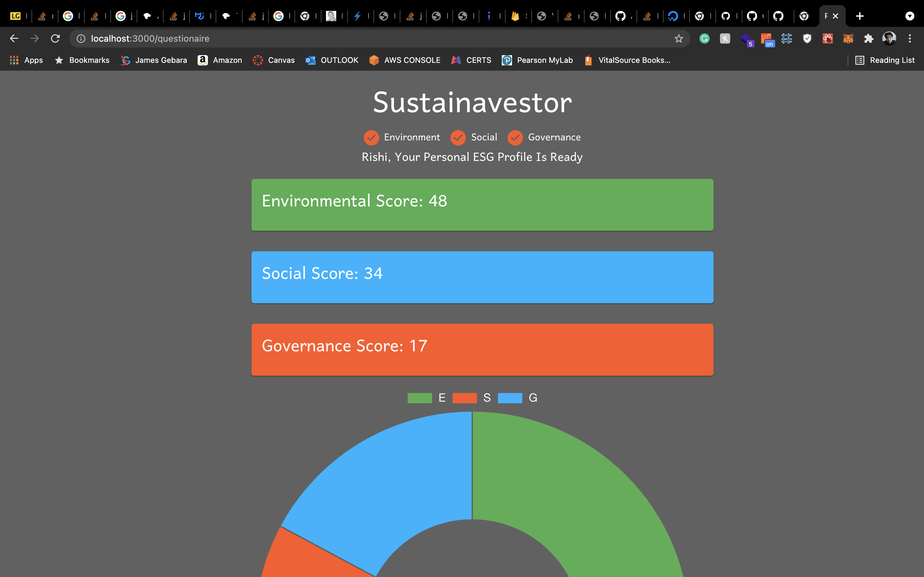
Task: Toggle the green E legend swatch
Action: (420, 398)
